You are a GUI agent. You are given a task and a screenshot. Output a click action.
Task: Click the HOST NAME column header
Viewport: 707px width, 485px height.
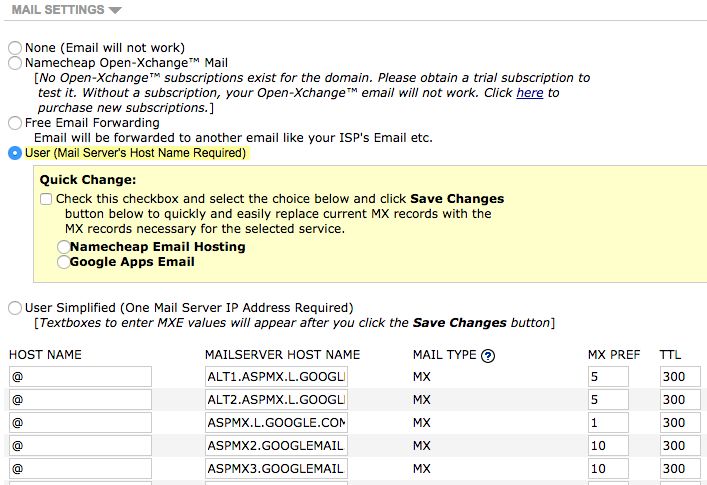[45, 355]
